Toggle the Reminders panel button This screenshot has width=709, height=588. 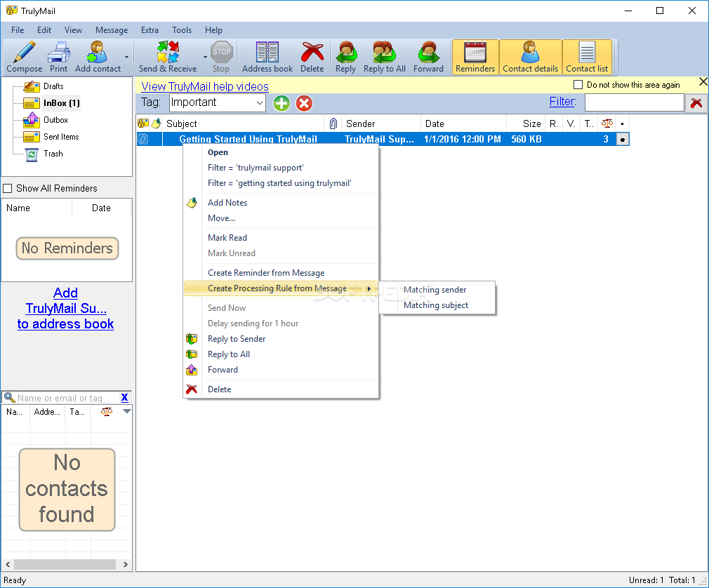475,57
